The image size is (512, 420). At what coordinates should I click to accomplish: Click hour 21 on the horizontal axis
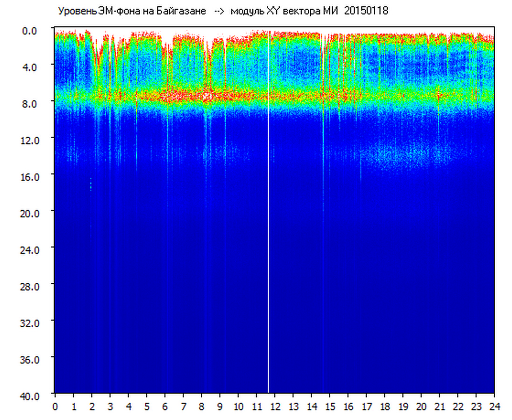point(440,406)
